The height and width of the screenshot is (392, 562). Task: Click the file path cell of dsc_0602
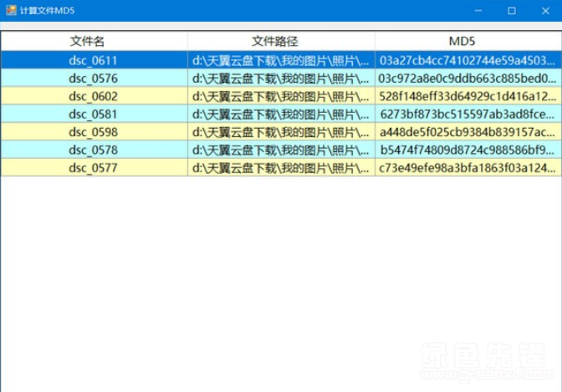coord(281,96)
